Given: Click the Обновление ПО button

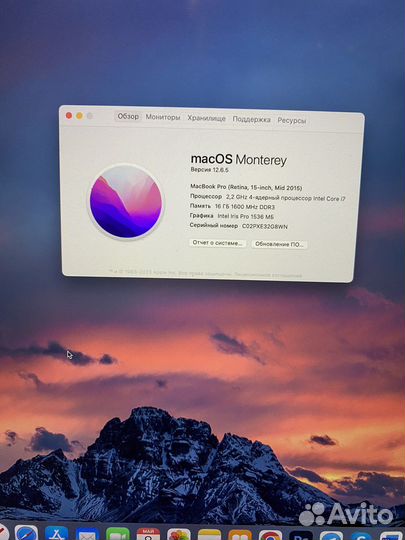Looking at the screenshot, I should click(279, 244).
